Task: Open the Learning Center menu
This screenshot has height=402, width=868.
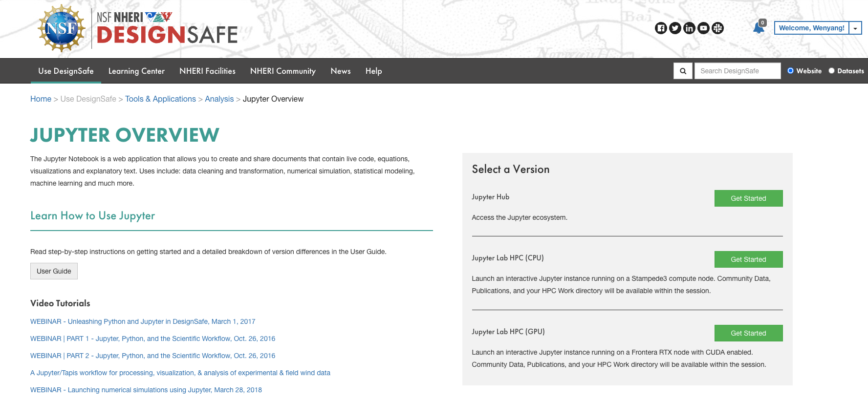Action: (136, 71)
